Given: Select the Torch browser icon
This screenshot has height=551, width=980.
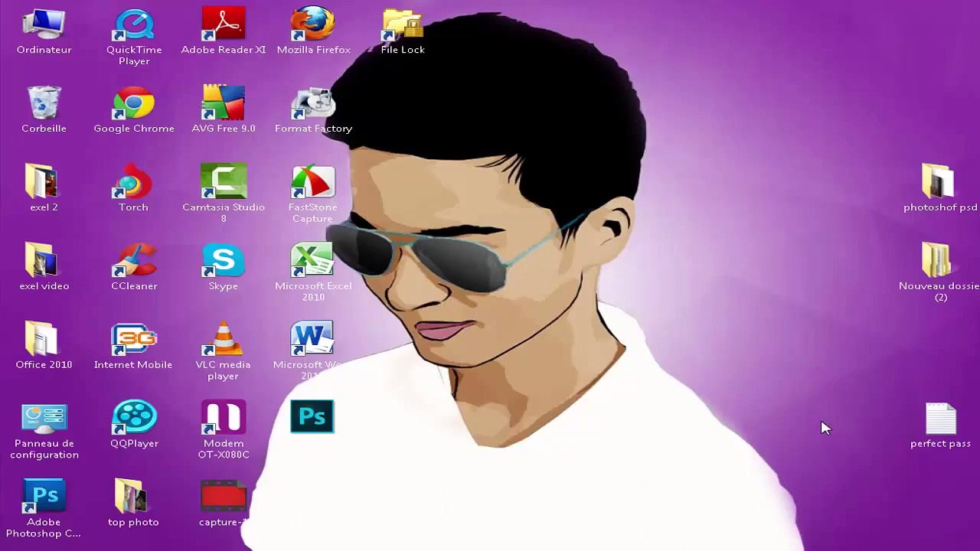Looking at the screenshot, I should point(134,183).
